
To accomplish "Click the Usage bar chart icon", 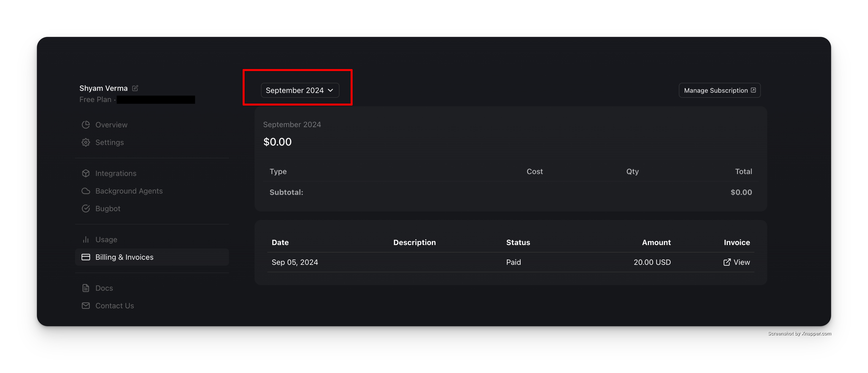I will [x=86, y=239].
